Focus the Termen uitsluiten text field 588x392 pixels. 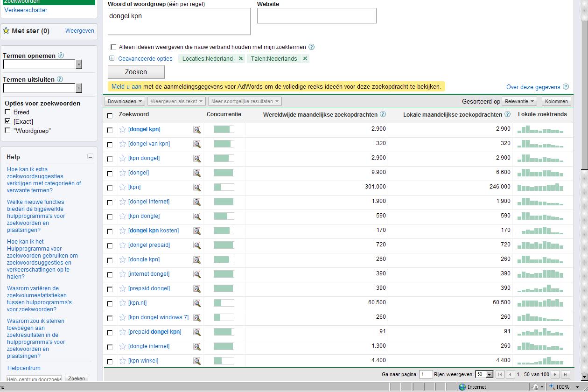(39, 88)
